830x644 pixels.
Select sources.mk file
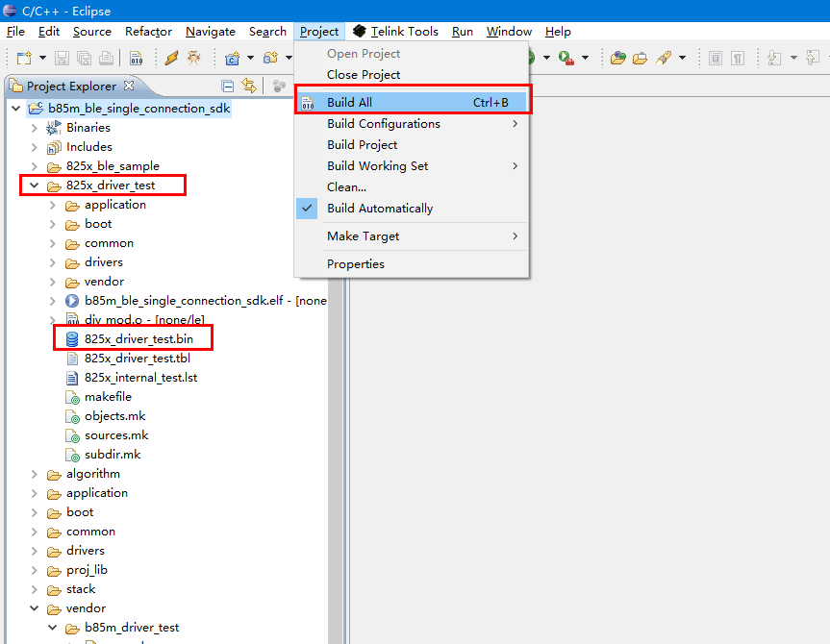pos(107,435)
